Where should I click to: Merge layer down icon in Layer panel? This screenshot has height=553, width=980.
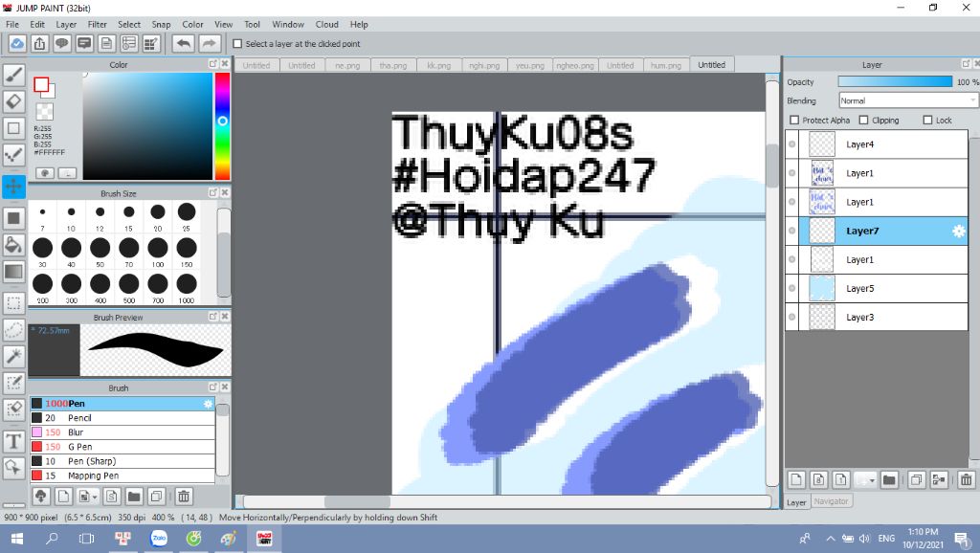[939, 480]
